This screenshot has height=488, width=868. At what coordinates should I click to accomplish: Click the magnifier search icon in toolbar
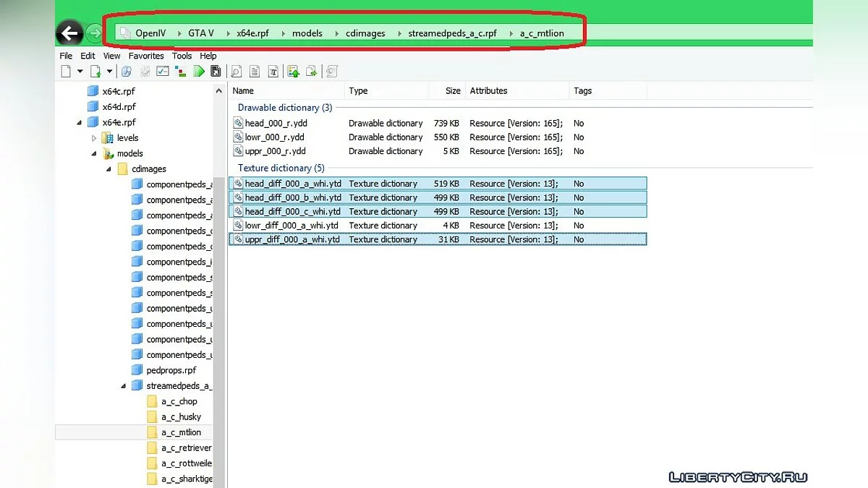click(236, 71)
